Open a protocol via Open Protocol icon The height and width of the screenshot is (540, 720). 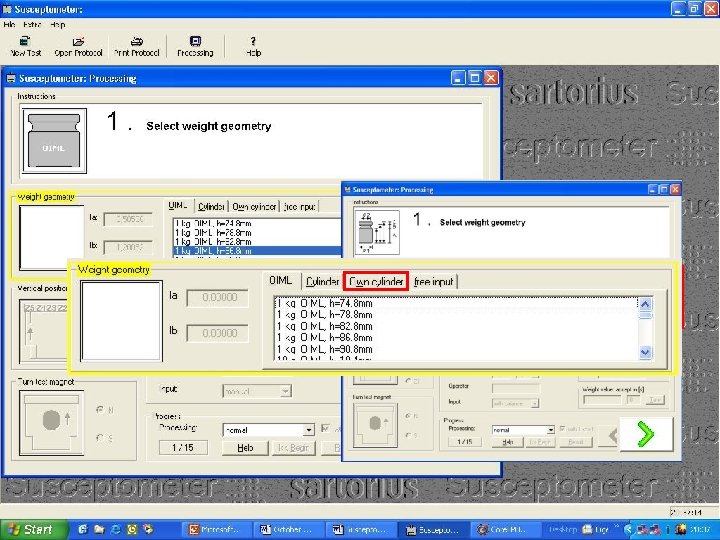tap(78, 42)
